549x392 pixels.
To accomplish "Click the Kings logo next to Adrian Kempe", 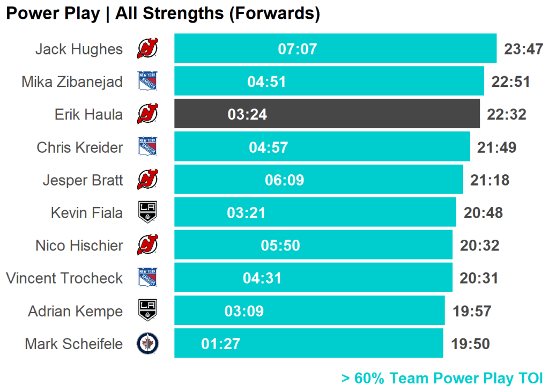I will [x=147, y=310].
